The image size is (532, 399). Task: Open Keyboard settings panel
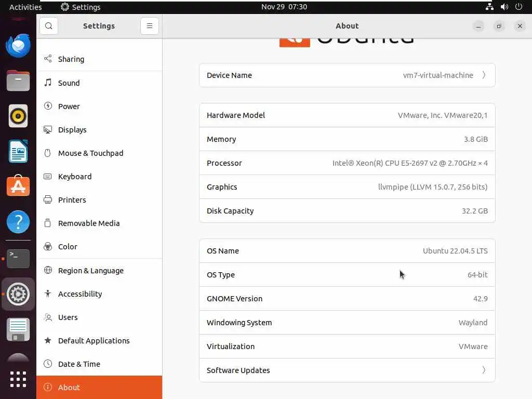99,177
